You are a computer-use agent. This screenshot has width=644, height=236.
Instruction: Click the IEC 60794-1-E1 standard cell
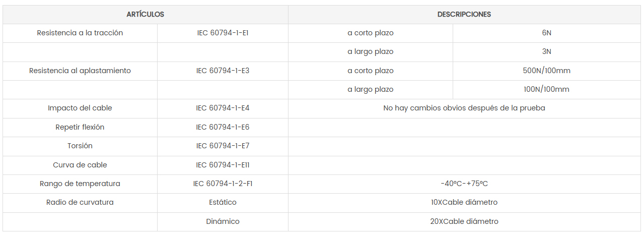pyautogui.click(x=223, y=33)
